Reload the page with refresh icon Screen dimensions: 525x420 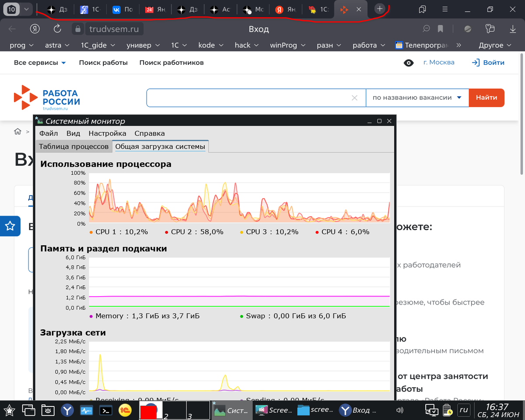coord(57,29)
